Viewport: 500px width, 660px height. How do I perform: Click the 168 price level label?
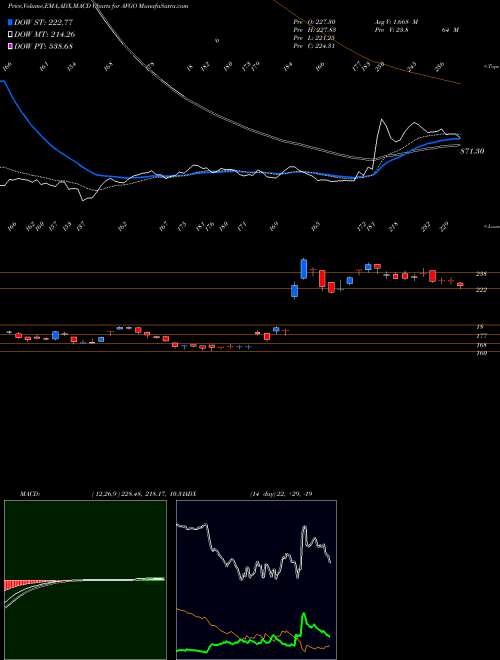click(481, 345)
